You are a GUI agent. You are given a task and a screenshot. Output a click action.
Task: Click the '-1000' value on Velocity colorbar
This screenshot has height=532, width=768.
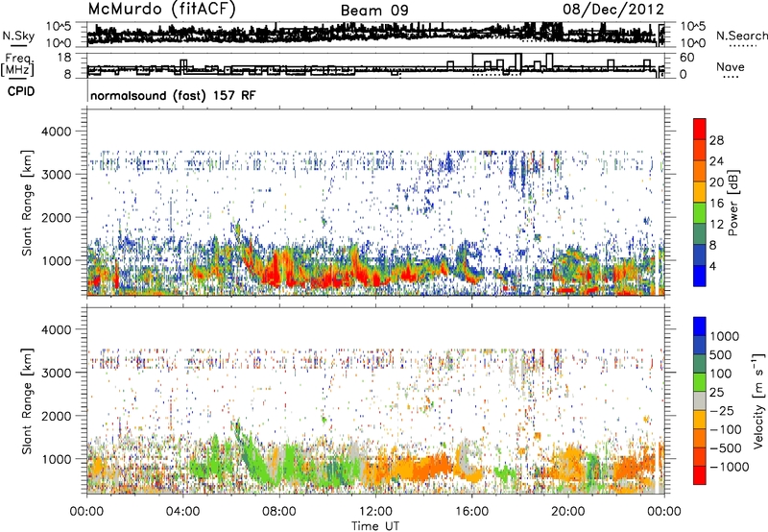[729, 467]
